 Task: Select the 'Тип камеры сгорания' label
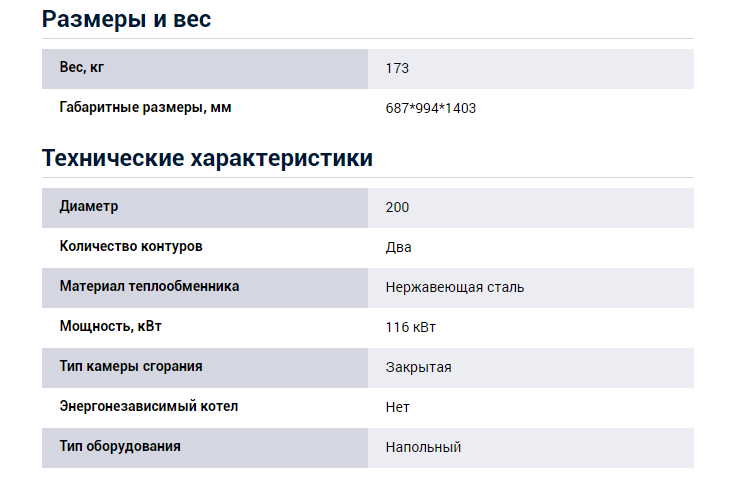click(131, 367)
